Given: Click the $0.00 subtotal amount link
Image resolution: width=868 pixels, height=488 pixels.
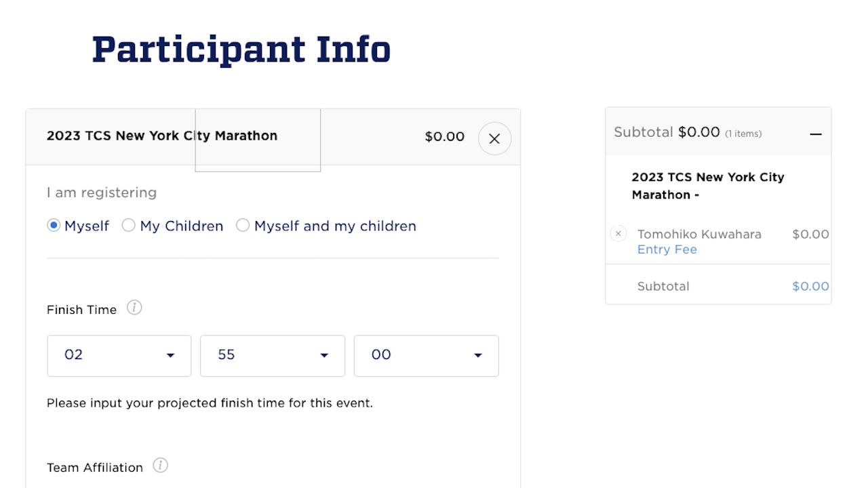Looking at the screenshot, I should (810, 286).
